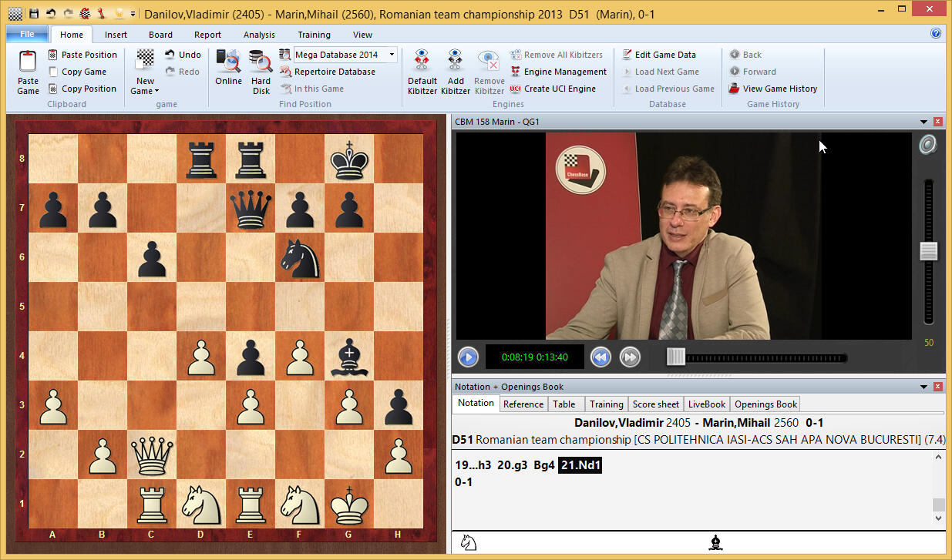Click the chessboard icon in title bar
The image size is (952, 560).
[x=15, y=13]
